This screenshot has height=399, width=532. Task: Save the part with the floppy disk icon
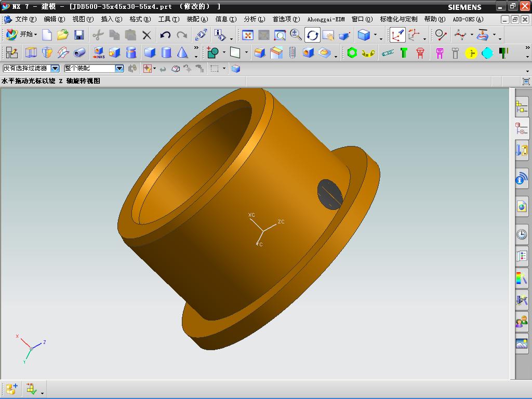click(x=79, y=35)
